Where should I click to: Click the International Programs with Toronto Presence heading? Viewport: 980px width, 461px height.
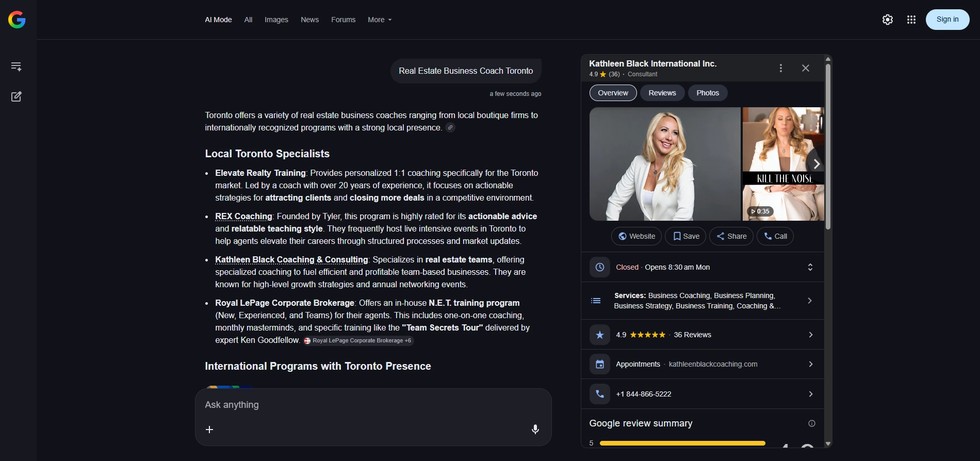click(x=318, y=366)
